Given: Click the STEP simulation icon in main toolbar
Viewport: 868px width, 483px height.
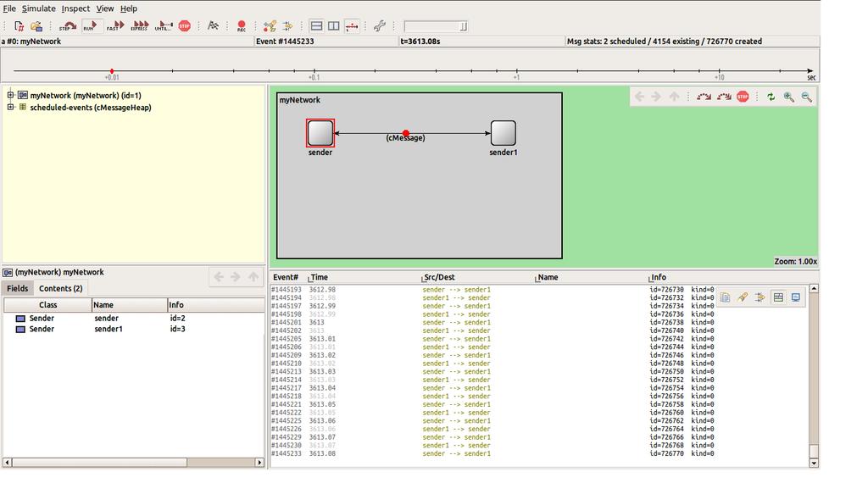Looking at the screenshot, I should 68,26.
